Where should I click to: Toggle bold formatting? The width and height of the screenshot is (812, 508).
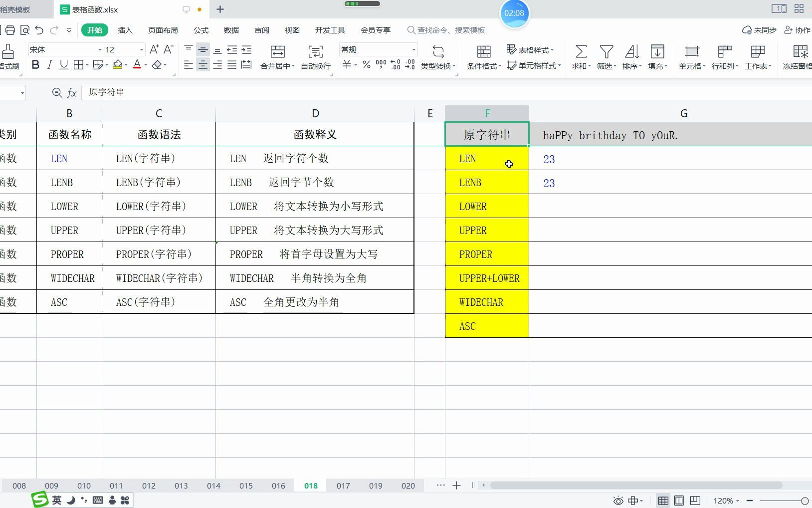(35, 65)
